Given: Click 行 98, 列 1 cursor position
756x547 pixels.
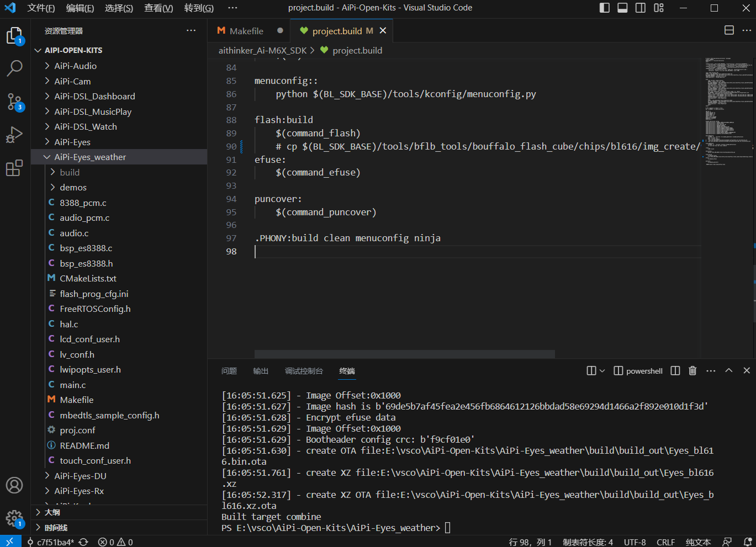Looking at the screenshot, I should coord(530,542).
